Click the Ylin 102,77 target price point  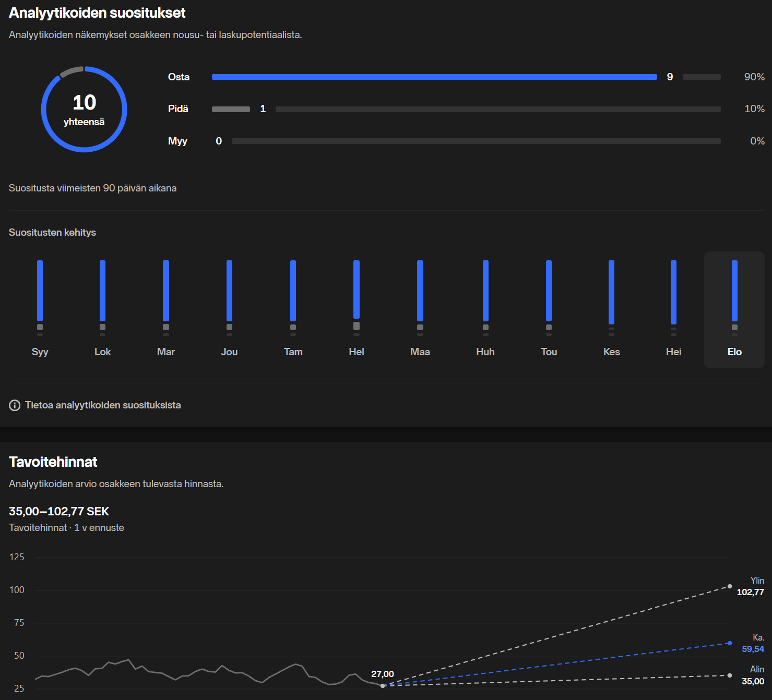729,587
